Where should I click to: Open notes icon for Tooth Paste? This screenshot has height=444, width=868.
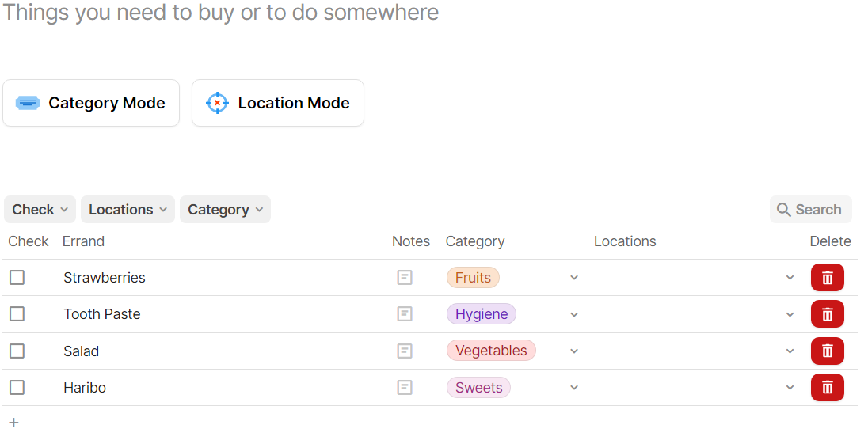click(x=405, y=314)
